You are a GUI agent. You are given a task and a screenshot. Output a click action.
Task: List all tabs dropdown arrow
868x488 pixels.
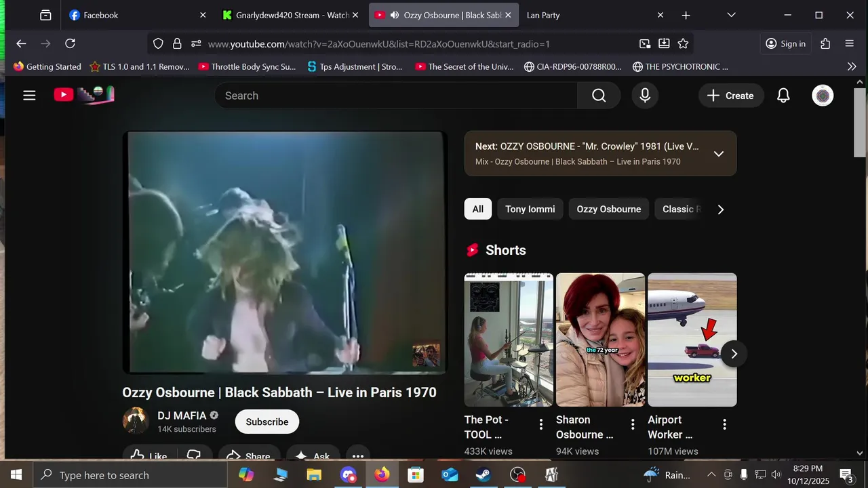point(731,15)
